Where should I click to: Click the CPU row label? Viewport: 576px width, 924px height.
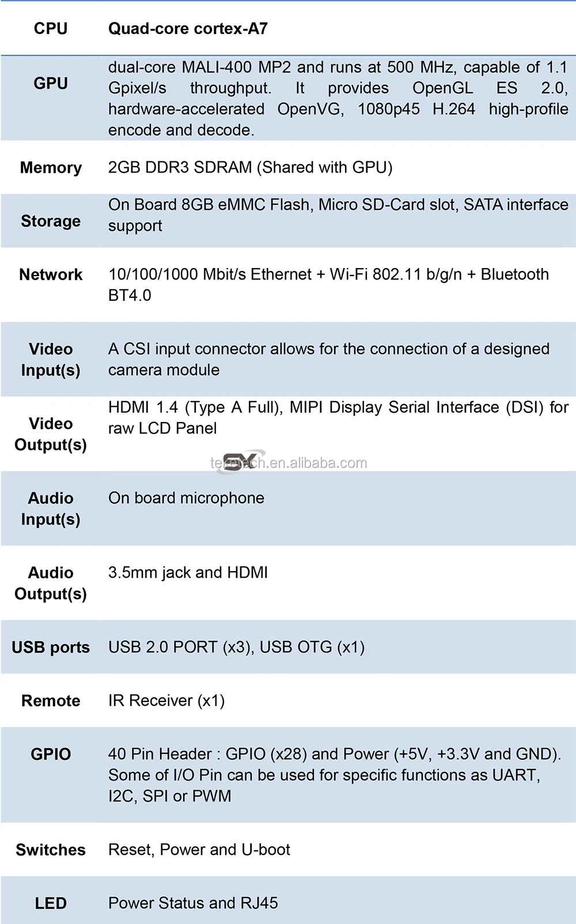tap(51, 29)
